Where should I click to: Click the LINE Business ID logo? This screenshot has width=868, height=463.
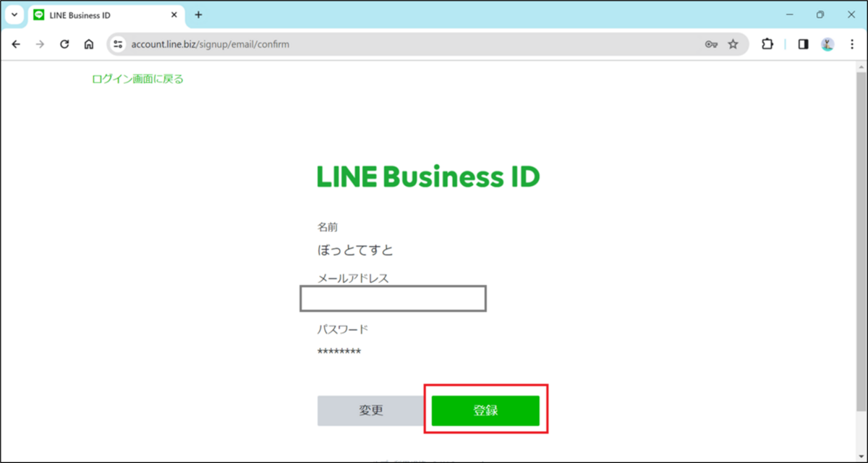(428, 177)
